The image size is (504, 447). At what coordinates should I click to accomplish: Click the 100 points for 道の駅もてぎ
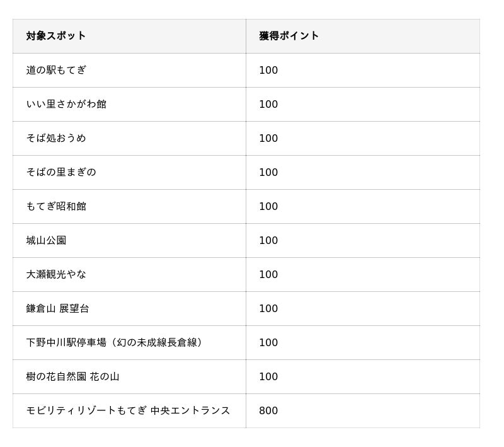[268, 70]
